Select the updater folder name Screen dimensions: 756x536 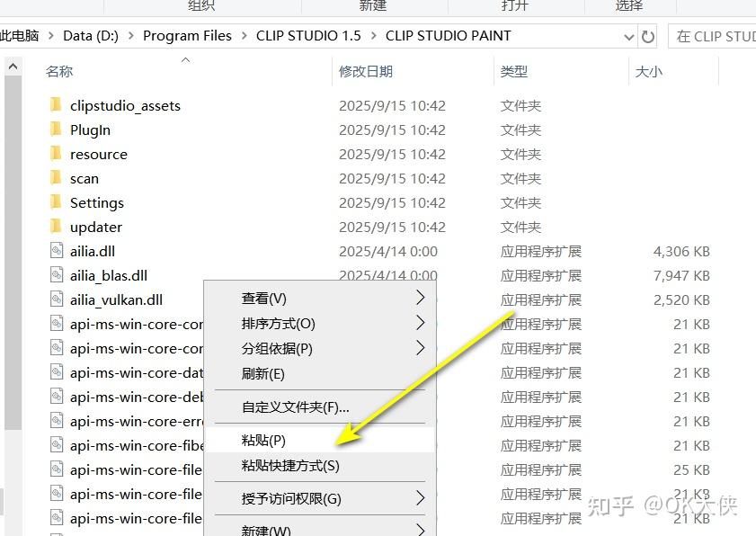click(96, 228)
